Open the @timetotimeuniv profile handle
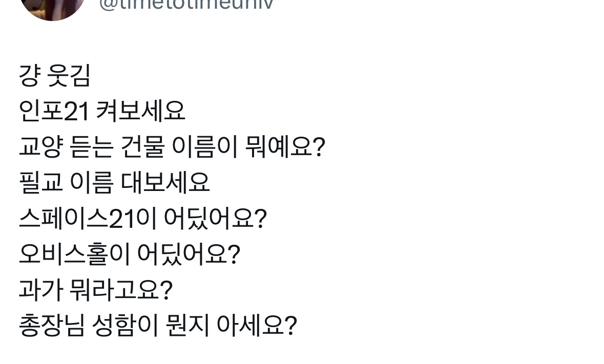 [186, 5]
